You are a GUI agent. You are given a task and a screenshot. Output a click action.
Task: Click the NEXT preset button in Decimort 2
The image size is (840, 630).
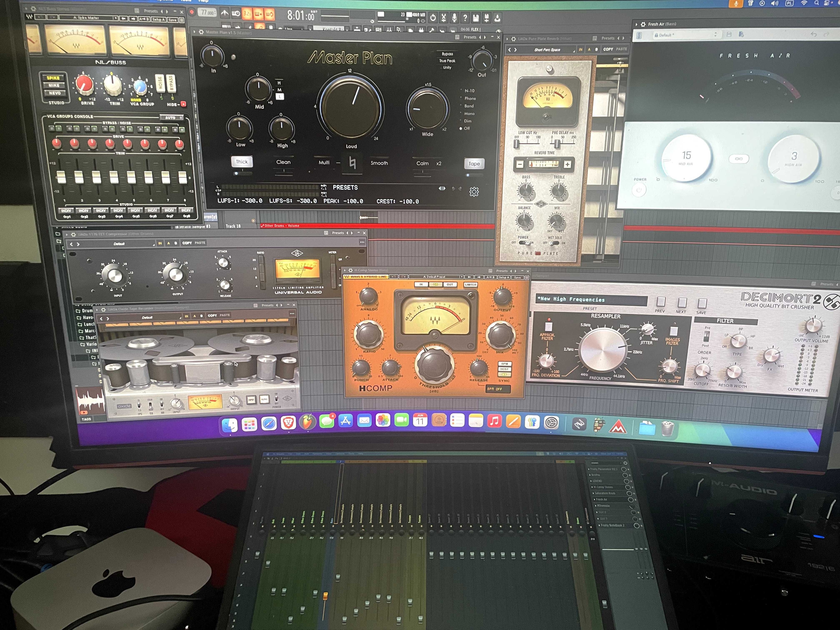(682, 303)
